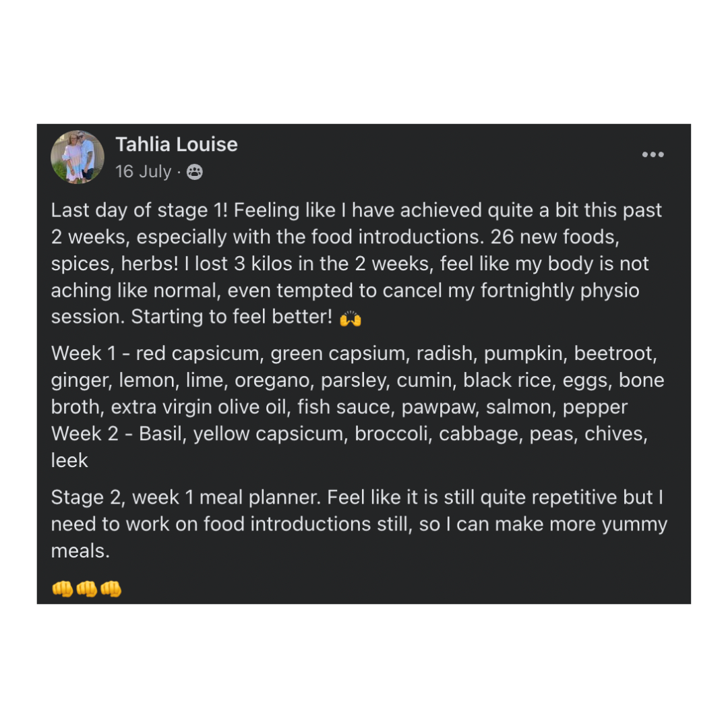
Task: Open Tahlia Louise's profile picture
Action: click(x=78, y=157)
